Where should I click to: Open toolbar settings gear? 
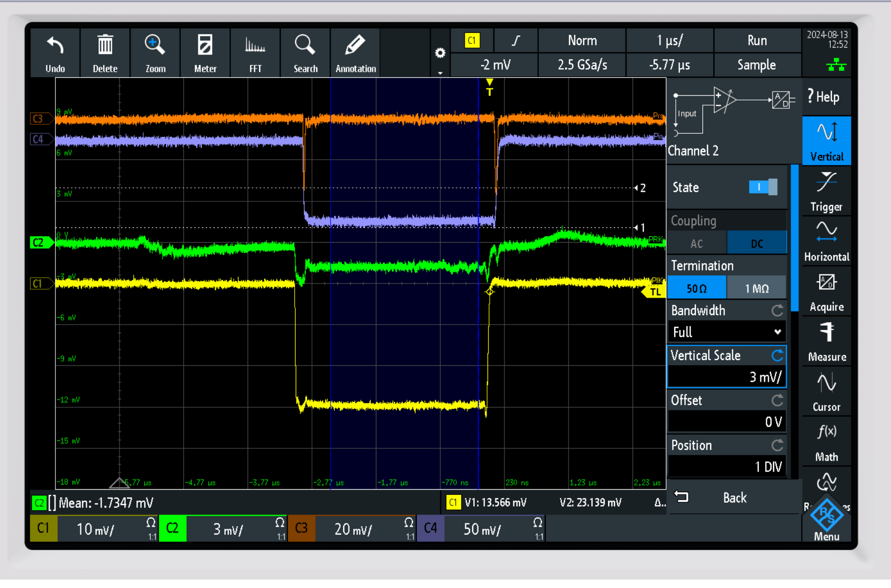[x=440, y=53]
